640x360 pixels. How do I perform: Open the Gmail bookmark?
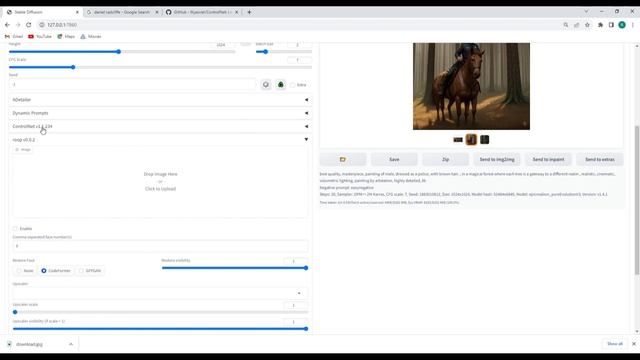tap(14, 36)
